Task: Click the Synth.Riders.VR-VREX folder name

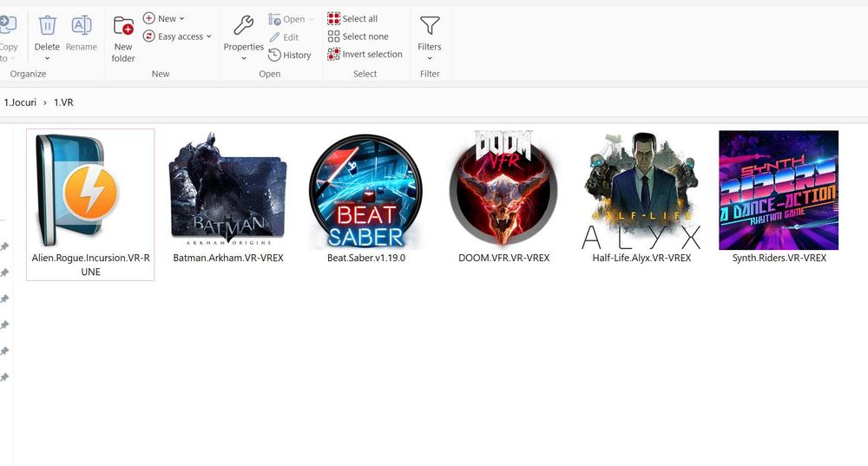Action: pyautogui.click(x=779, y=258)
